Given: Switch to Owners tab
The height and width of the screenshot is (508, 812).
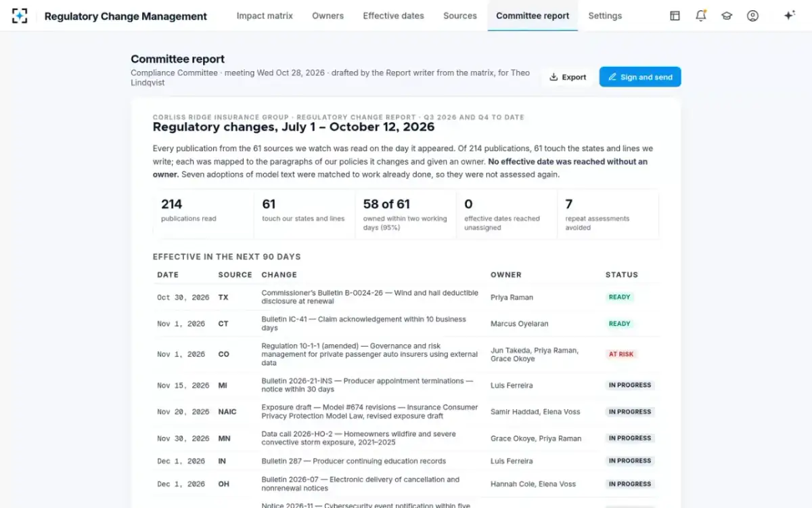Looking at the screenshot, I should click(328, 16).
